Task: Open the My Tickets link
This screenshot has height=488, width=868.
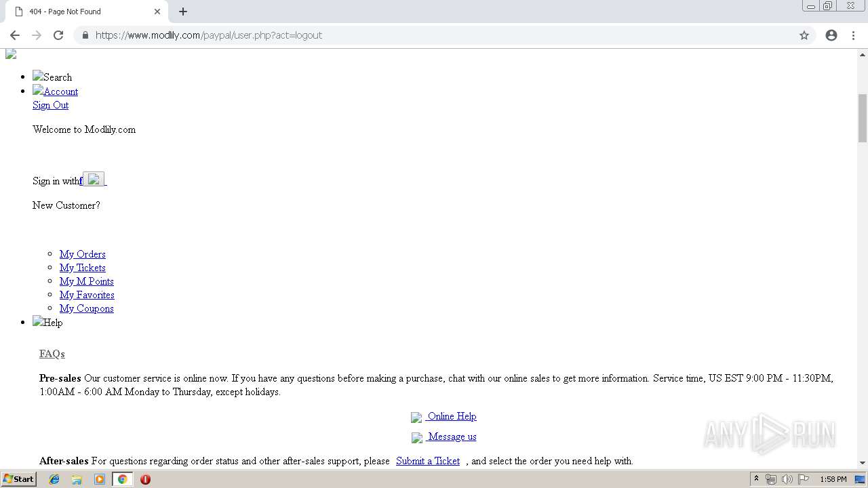Action: [82, 268]
